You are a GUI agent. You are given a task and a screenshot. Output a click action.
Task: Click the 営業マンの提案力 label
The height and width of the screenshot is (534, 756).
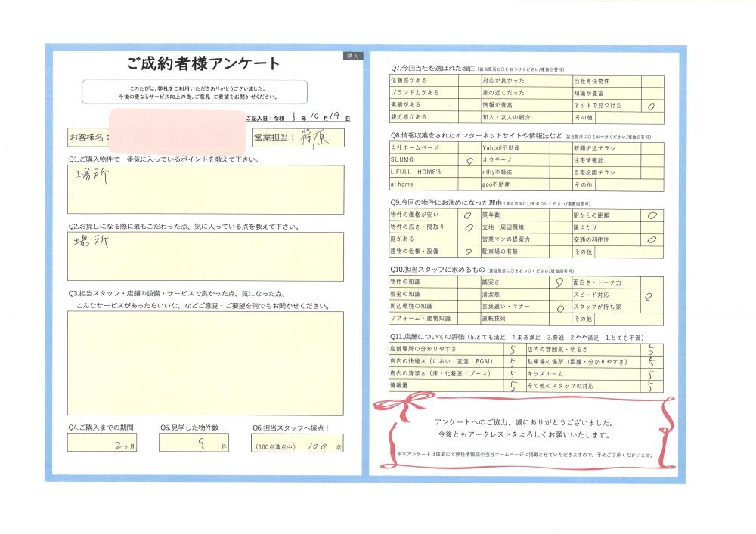(x=506, y=239)
